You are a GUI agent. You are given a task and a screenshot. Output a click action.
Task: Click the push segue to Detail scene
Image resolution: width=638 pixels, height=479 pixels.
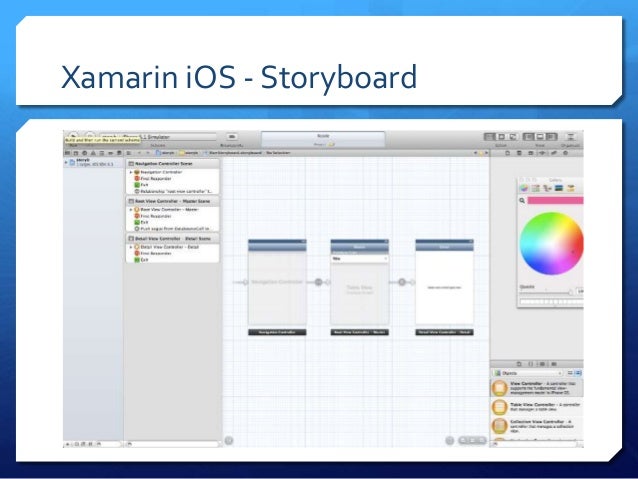pyautogui.click(x=402, y=282)
